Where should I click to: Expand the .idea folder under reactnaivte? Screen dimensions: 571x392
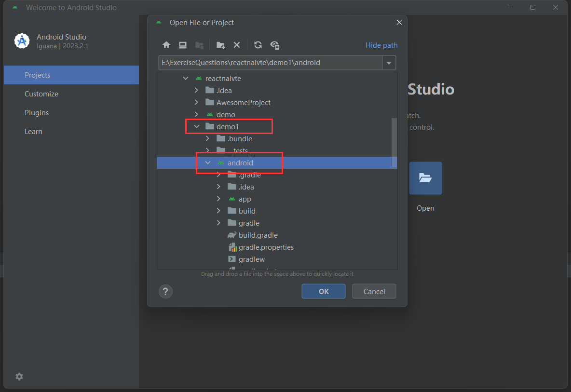tap(196, 90)
